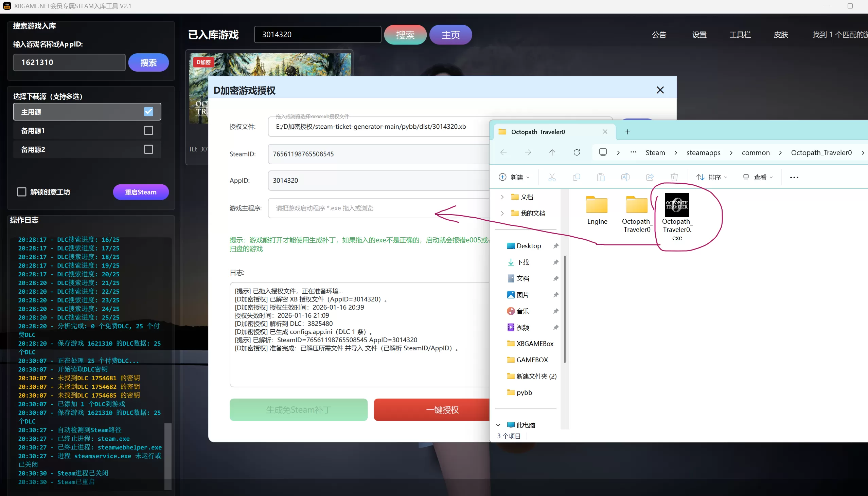Click the more options ellipsis in the Explorer toolbar

794,178
